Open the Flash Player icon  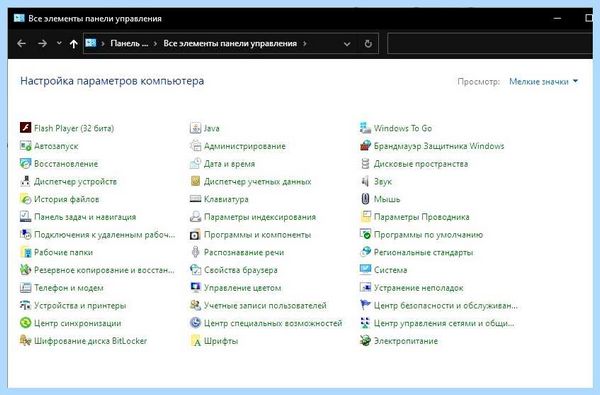point(25,128)
